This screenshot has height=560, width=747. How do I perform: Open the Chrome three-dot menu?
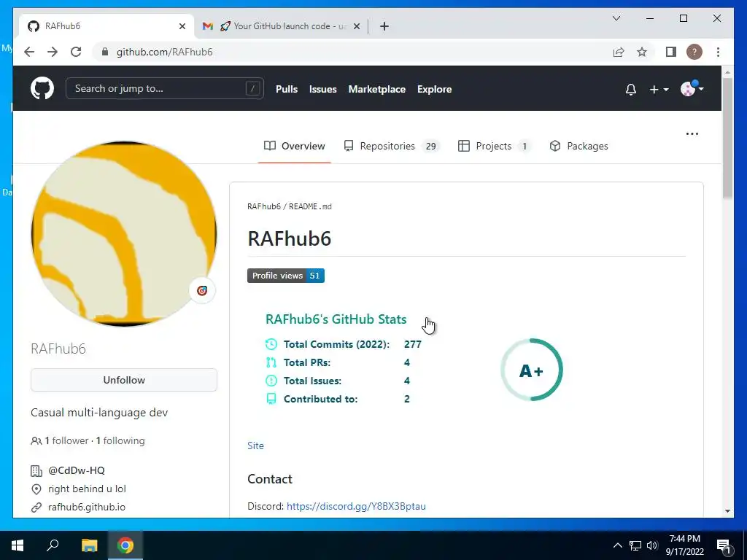coord(718,52)
